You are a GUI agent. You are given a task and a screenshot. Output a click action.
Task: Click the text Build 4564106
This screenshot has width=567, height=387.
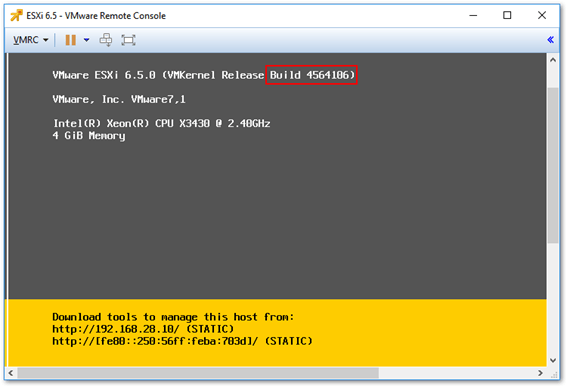pyautogui.click(x=312, y=75)
